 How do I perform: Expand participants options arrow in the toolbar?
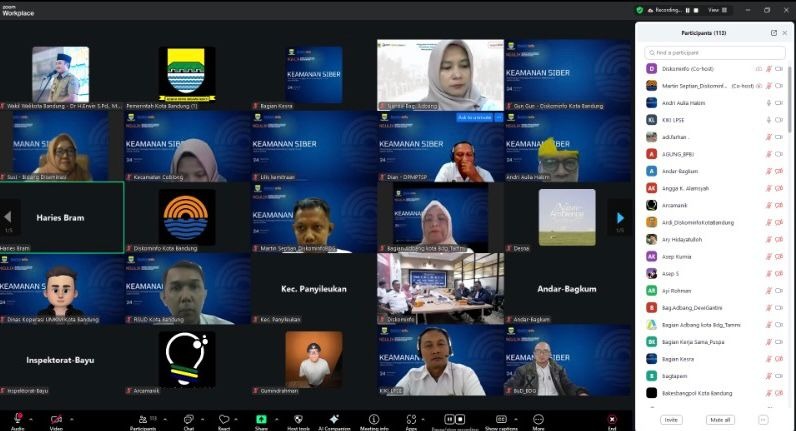[x=167, y=419]
